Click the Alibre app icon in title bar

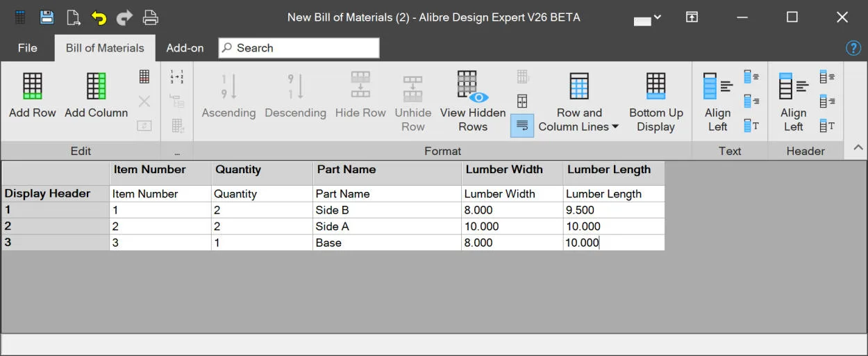[21, 17]
